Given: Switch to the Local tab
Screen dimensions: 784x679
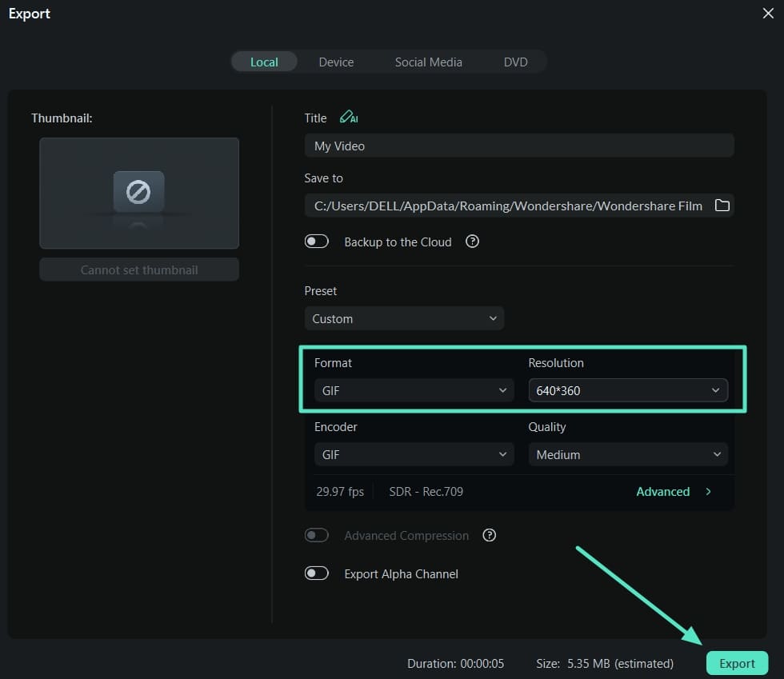Looking at the screenshot, I should pos(264,62).
